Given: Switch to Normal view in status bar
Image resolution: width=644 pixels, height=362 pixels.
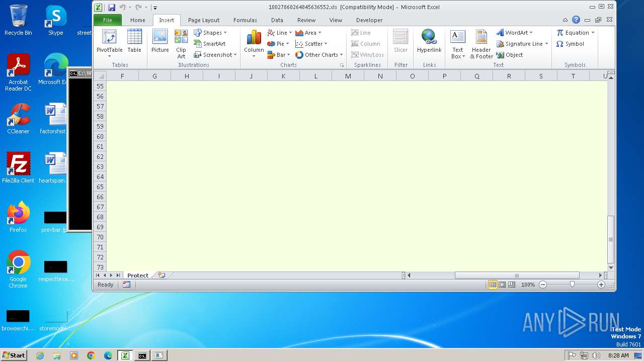Looking at the screenshot, I should point(493,285).
